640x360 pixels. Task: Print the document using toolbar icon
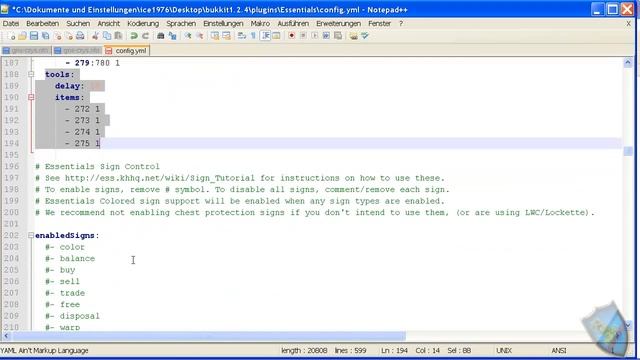[80, 36]
